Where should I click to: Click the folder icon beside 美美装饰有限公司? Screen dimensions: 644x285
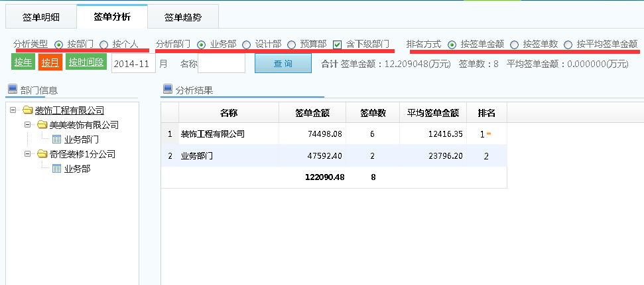(x=42, y=125)
